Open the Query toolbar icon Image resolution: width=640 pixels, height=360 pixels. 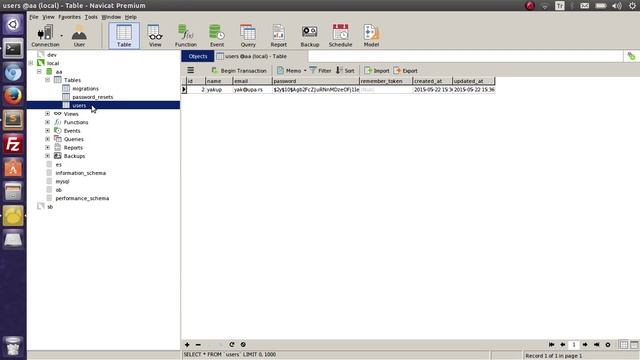(x=248, y=36)
